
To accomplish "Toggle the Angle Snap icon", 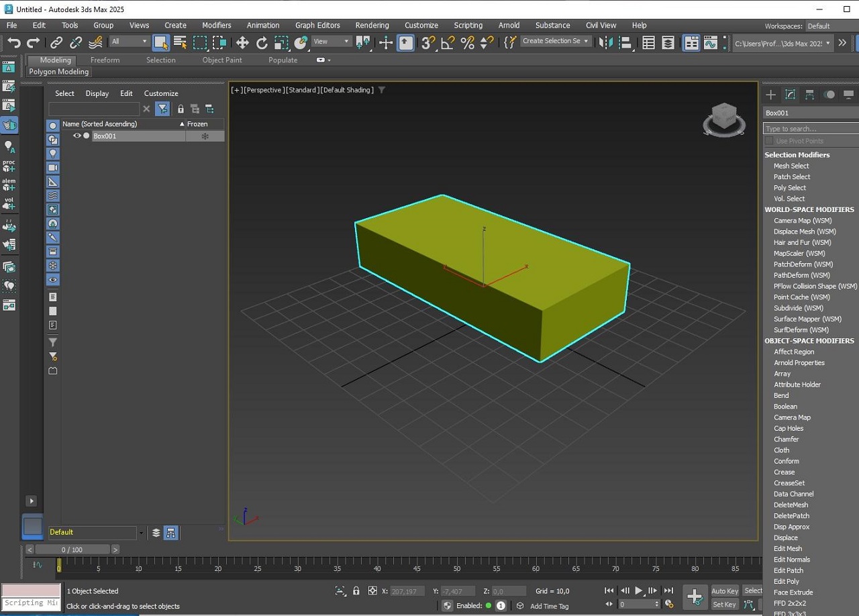I will tap(448, 43).
